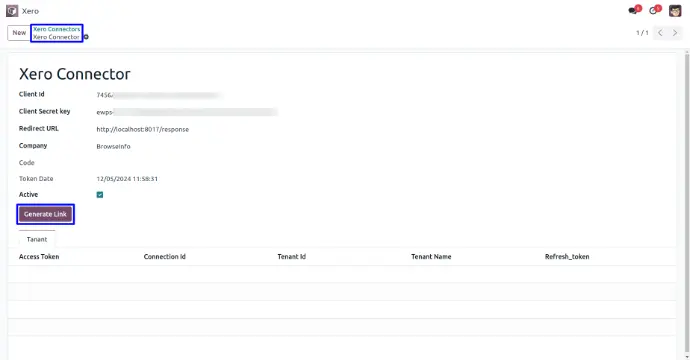Sort by the Access Token column header

point(39,257)
